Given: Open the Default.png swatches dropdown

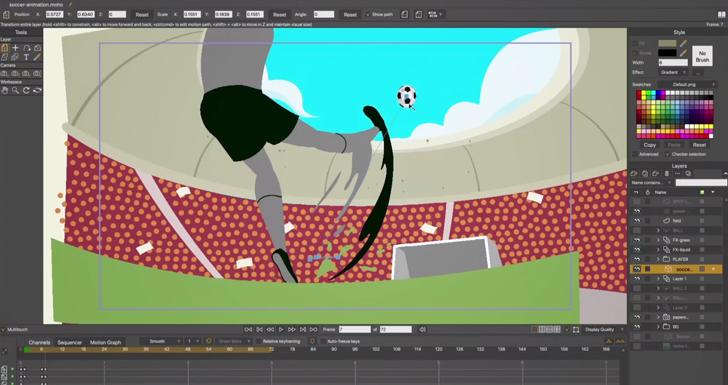Looking at the screenshot, I should point(688,85).
